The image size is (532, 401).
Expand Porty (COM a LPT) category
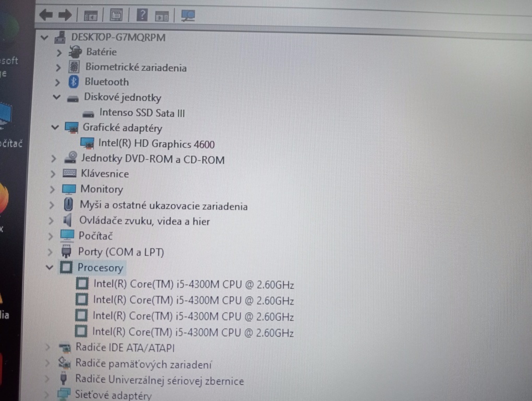pos(50,252)
